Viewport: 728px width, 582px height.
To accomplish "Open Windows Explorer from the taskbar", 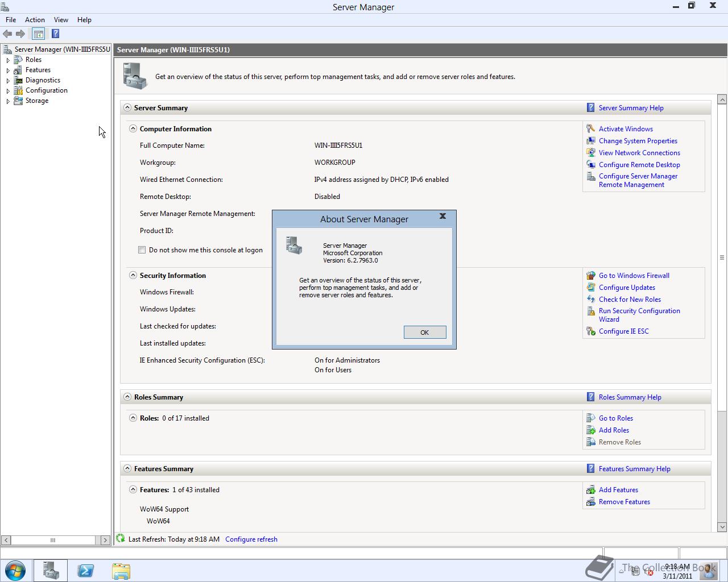I will (121, 571).
